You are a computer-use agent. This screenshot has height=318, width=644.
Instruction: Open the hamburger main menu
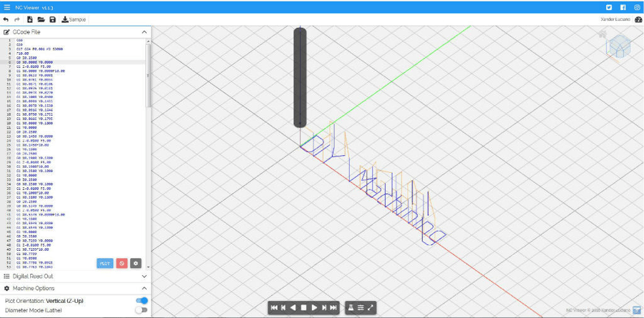click(7, 7)
